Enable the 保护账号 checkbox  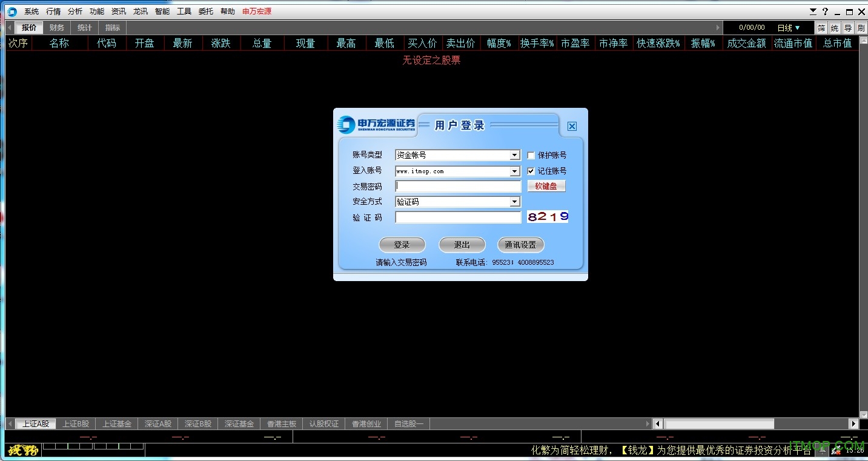(x=531, y=155)
